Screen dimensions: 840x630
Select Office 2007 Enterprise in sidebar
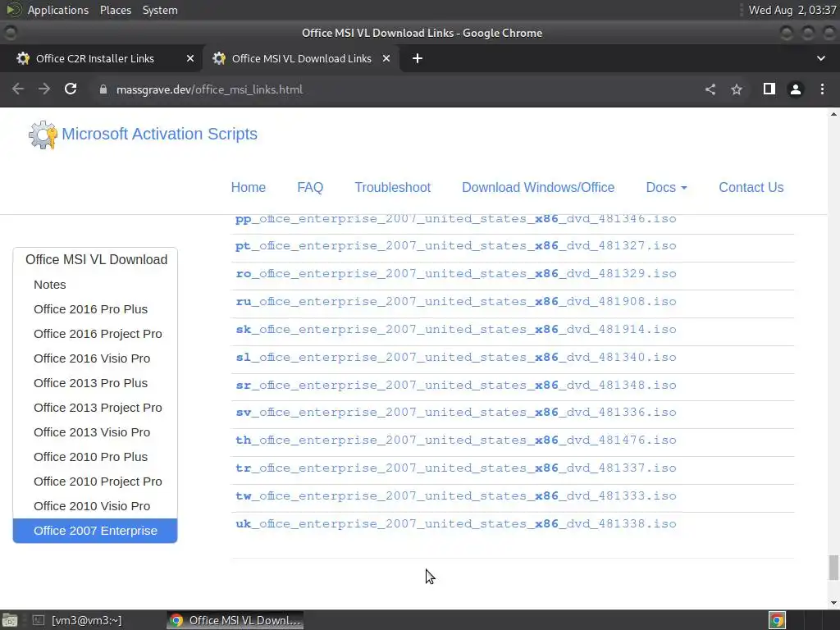[x=95, y=531]
